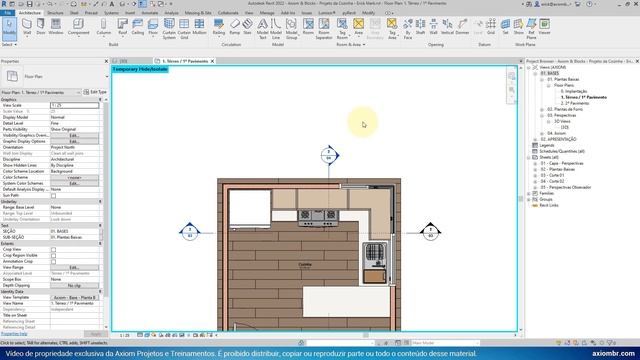The image size is (640, 360).
Task: Click the View Template Axiom button
Action: pyautogui.click(x=74, y=298)
